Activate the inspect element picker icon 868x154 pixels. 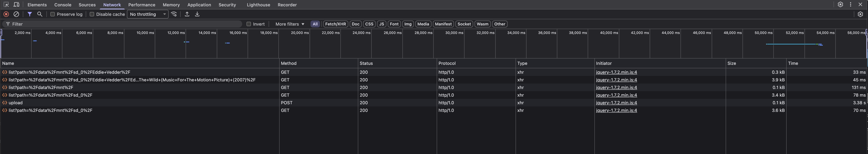pos(6,5)
